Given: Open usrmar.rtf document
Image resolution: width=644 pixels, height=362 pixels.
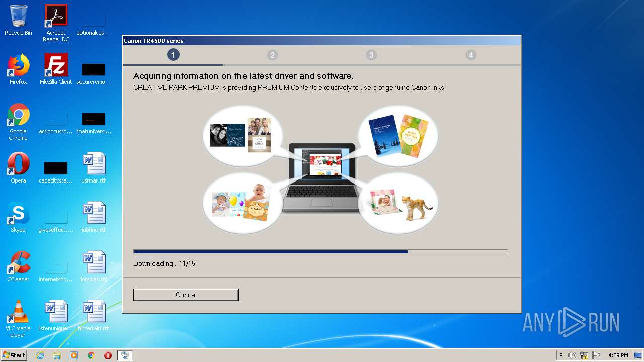Looking at the screenshot, I should (93, 168).
